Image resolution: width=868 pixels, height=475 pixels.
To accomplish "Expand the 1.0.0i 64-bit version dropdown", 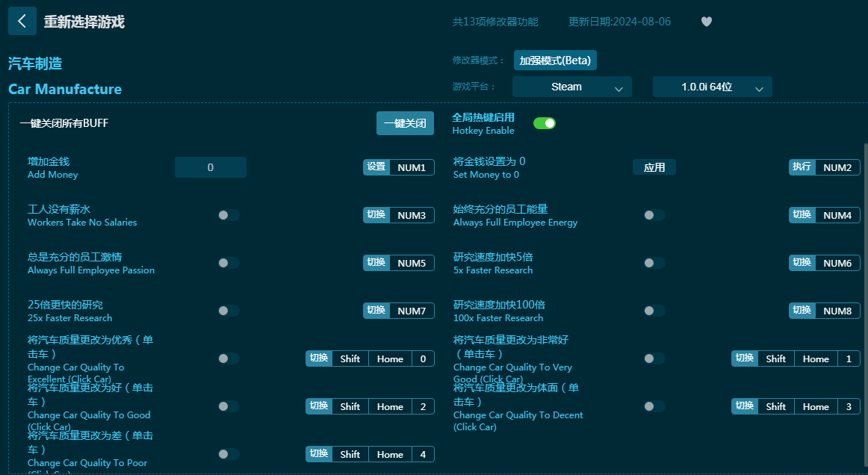I will (712, 87).
